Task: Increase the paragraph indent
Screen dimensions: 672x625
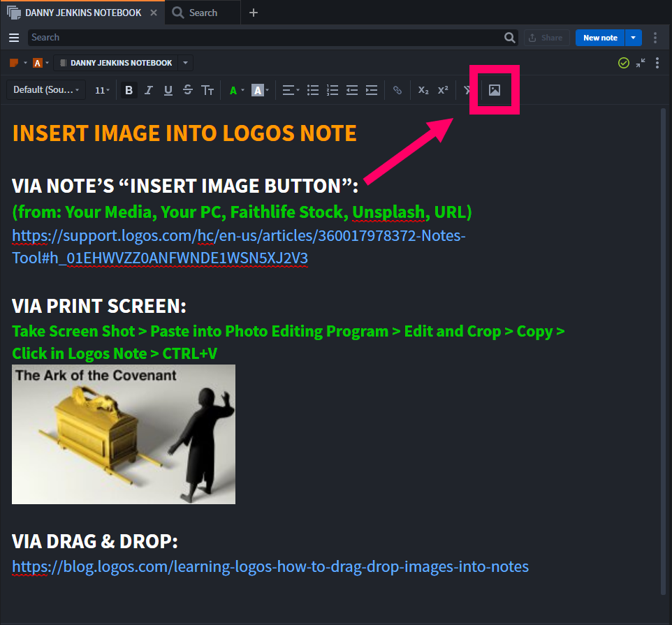Action: (x=372, y=90)
